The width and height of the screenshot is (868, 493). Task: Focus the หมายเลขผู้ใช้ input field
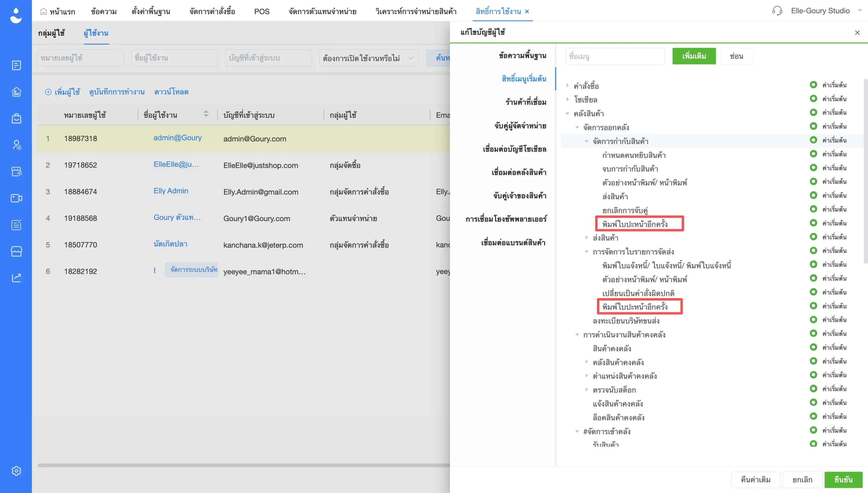[81, 58]
